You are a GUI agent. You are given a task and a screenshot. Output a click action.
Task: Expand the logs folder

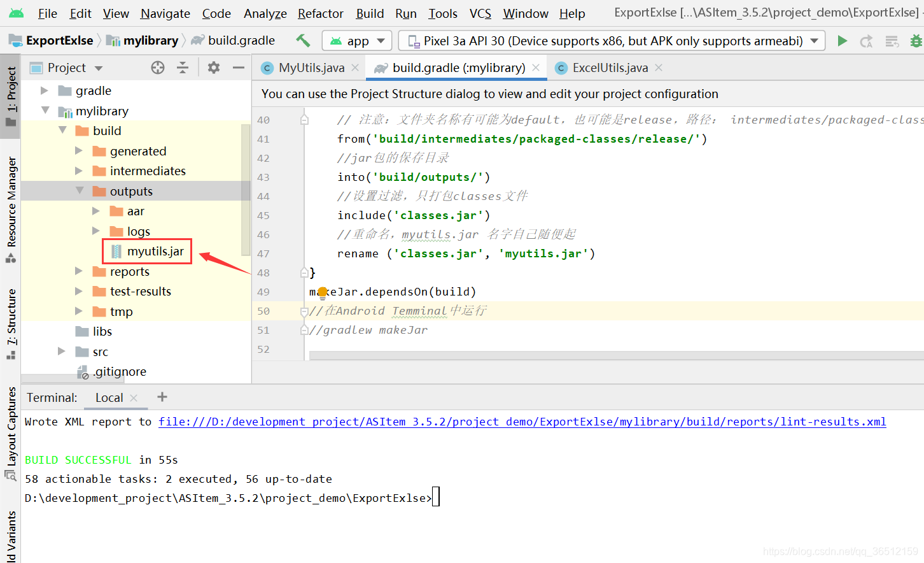tap(96, 231)
